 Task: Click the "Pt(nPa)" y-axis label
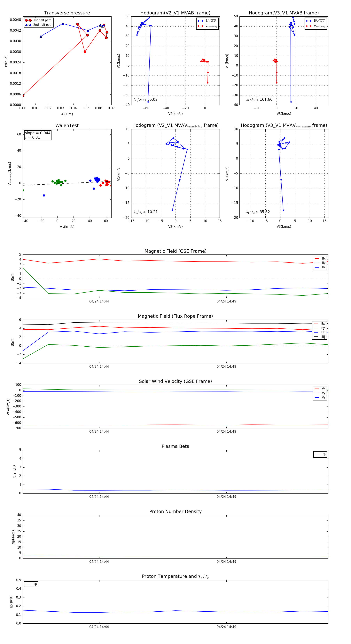[6, 61]
